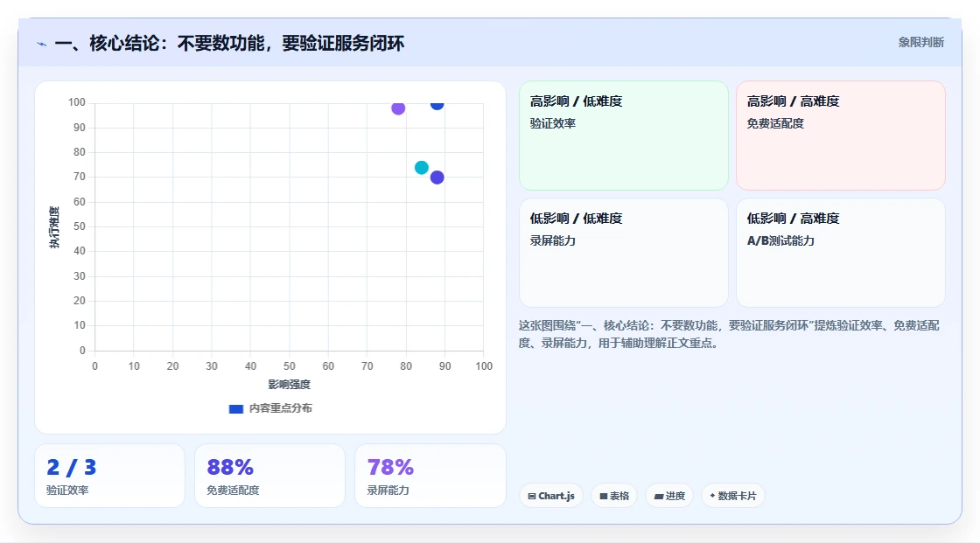This screenshot has width=980, height=543.
Task: Click the 表格 tag chip
Action: point(614,496)
